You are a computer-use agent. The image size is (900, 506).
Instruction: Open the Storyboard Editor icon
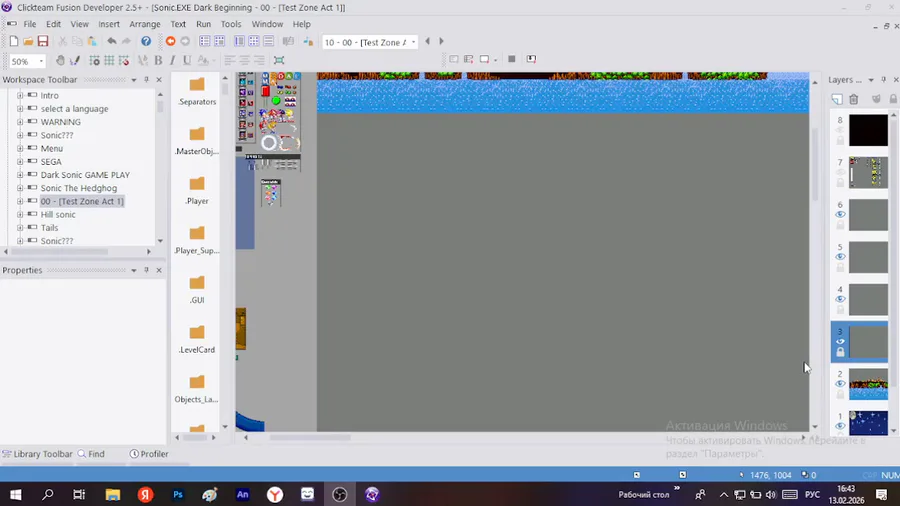coord(204,41)
